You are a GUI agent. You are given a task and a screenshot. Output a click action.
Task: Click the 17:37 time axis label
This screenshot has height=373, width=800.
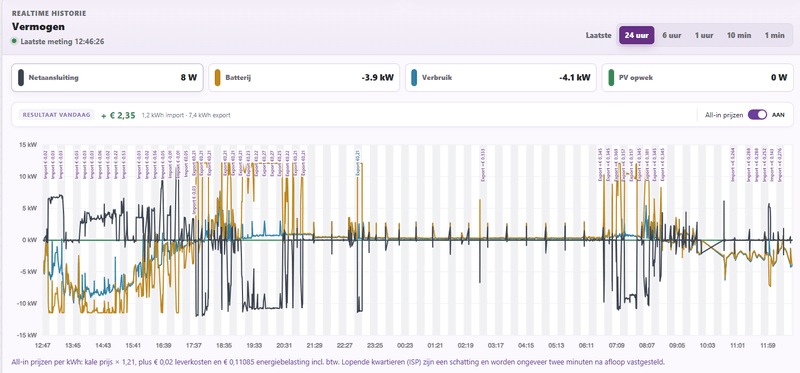click(x=193, y=345)
